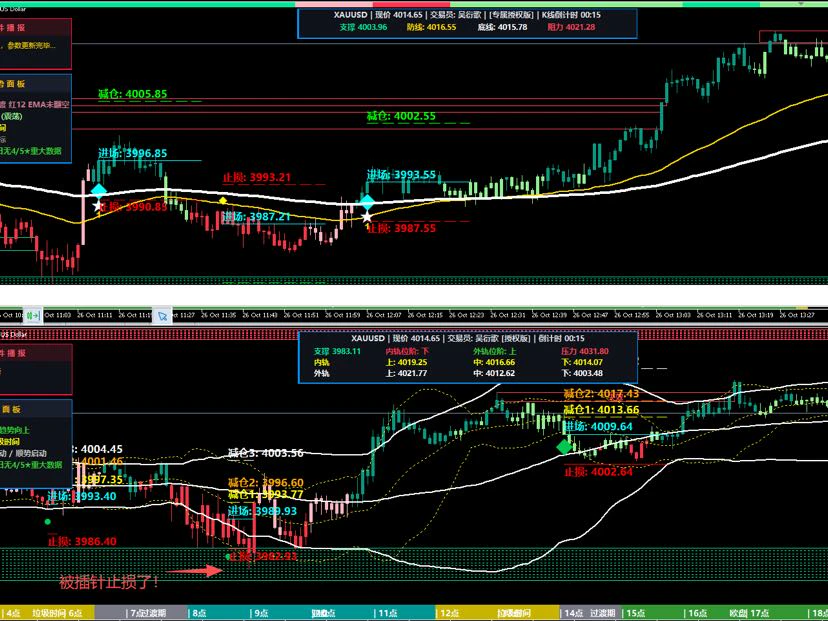Click the 欧盘 17点 session label

coord(749,613)
